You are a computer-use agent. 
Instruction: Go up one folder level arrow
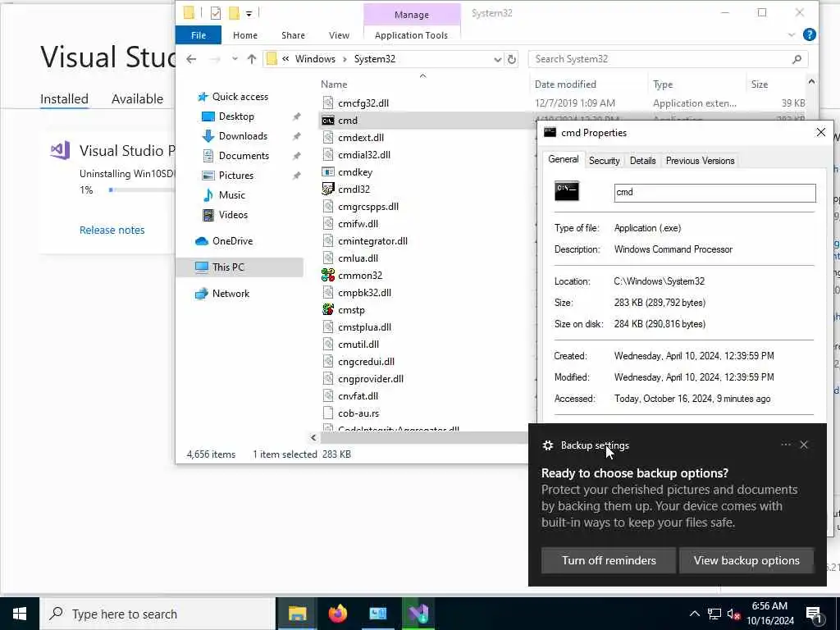point(251,59)
